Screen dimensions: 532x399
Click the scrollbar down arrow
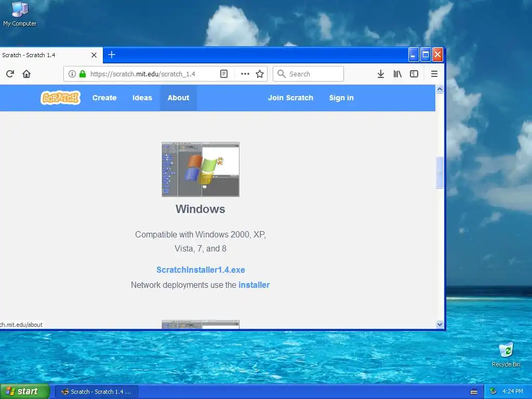click(440, 324)
